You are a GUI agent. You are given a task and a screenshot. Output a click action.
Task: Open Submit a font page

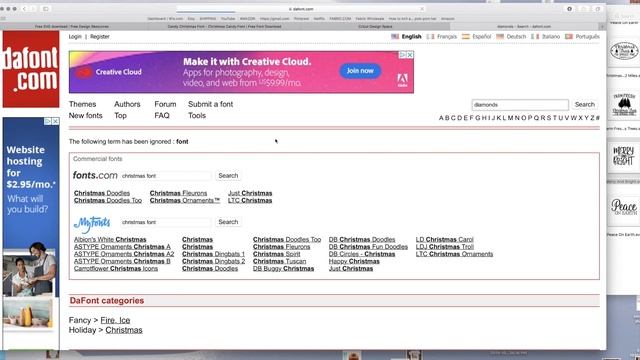pyautogui.click(x=211, y=104)
